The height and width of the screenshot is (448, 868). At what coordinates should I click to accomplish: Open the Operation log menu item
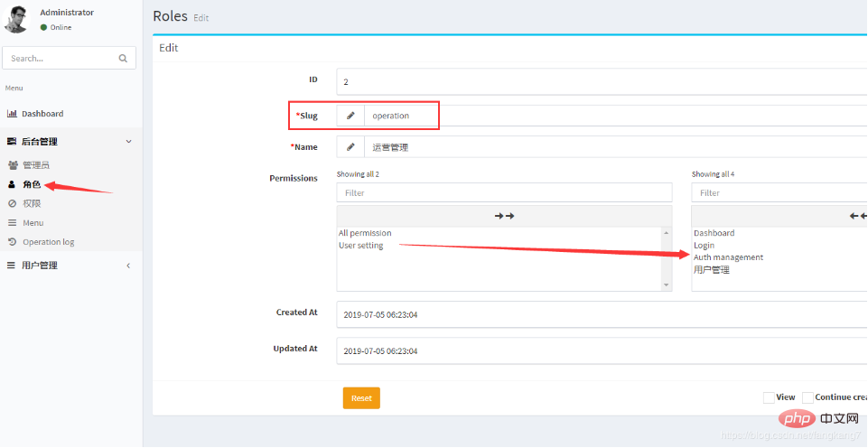(x=48, y=242)
